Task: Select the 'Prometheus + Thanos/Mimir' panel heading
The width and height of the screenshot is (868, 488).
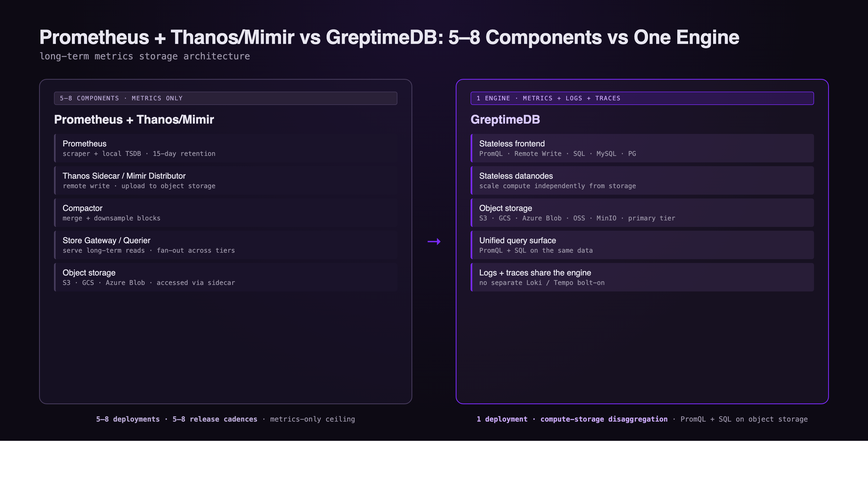Action: pyautogui.click(x=134, y=120)
